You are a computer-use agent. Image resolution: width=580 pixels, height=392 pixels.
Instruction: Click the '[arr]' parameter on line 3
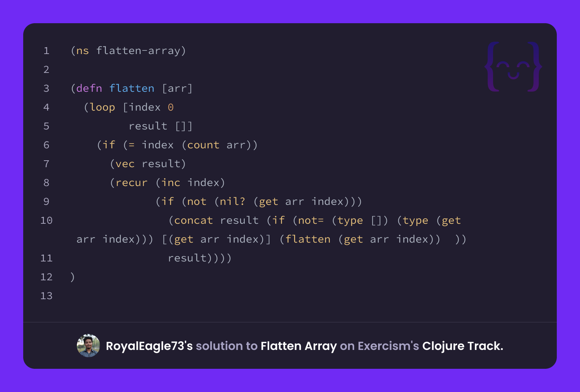[x=177, y=88]
